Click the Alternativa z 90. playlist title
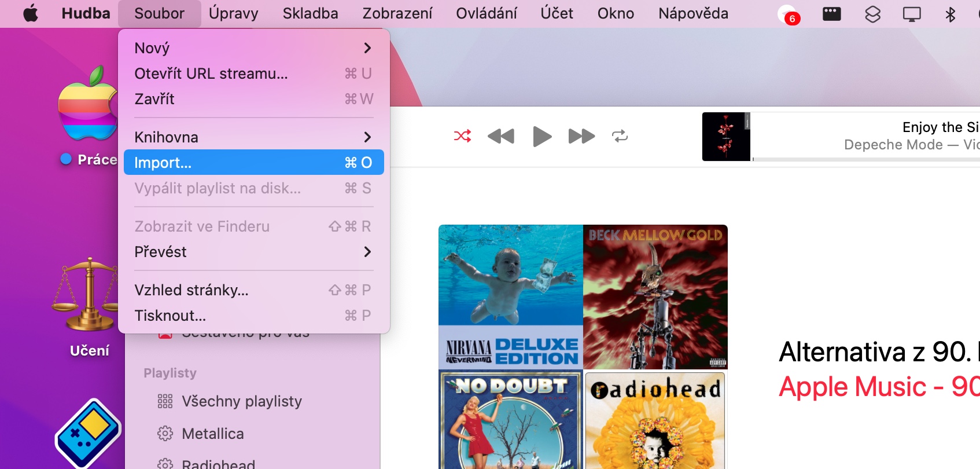This screenshot has width=980, height=469. 879,351
